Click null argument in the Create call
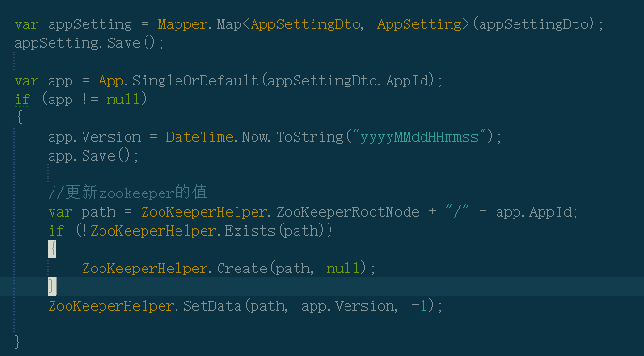The image size is (644, 356). (342, 269)
